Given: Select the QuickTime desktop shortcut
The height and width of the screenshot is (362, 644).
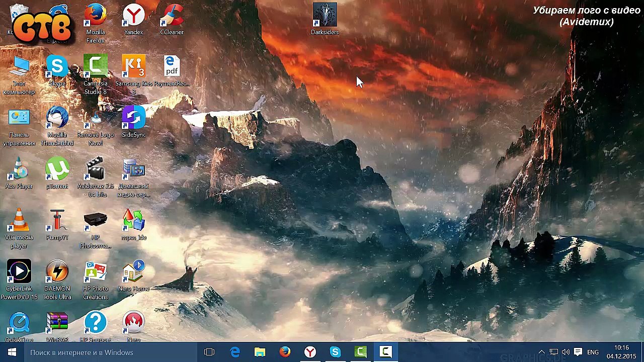Looking at the screenshot, I should point(19,327).
